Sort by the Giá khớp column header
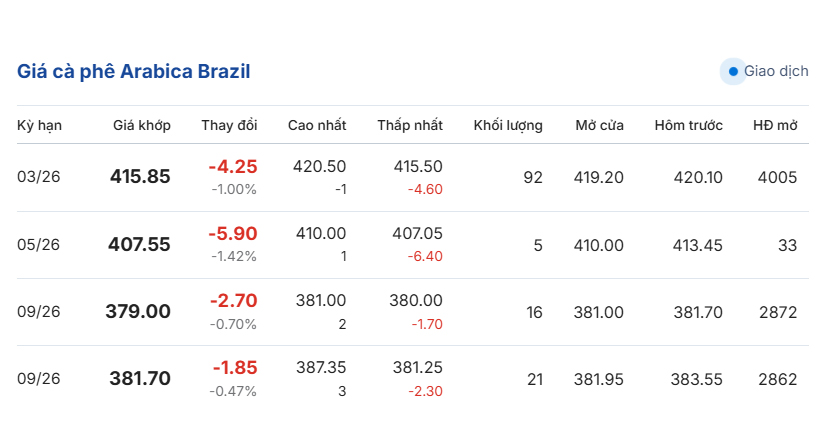The height and width of the screenshot is (440, 825). 142,125
